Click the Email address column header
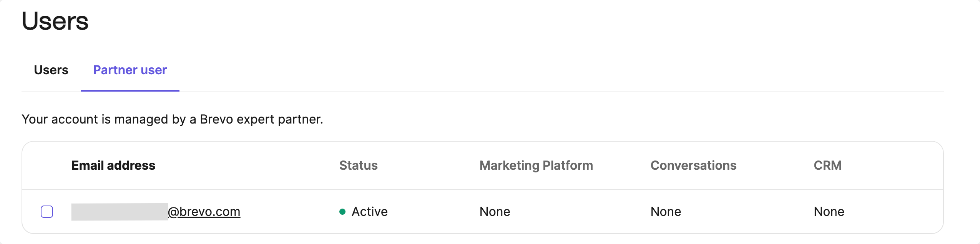 coord(113,165)
